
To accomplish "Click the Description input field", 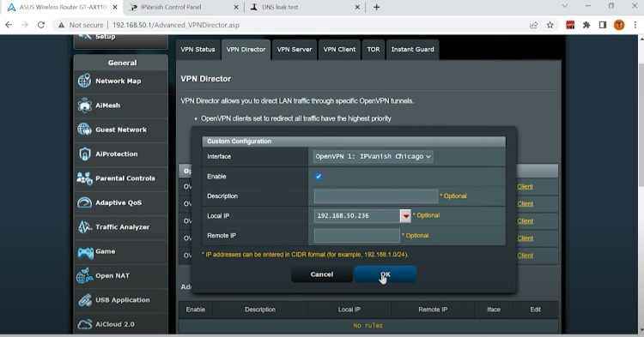I will [x=376, y=196].
